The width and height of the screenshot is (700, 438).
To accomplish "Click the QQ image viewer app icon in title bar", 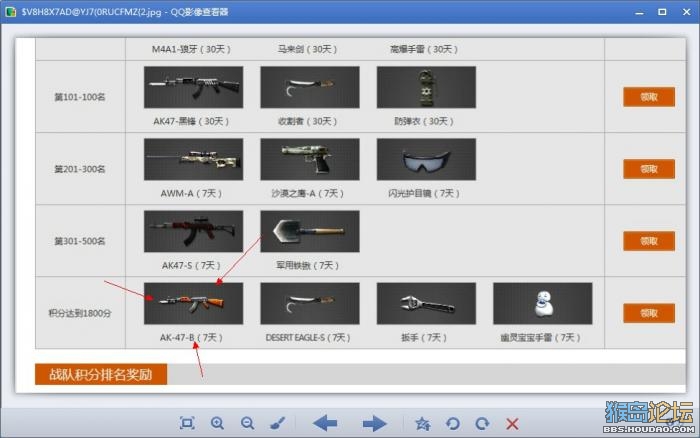I will tap(11, 12).
